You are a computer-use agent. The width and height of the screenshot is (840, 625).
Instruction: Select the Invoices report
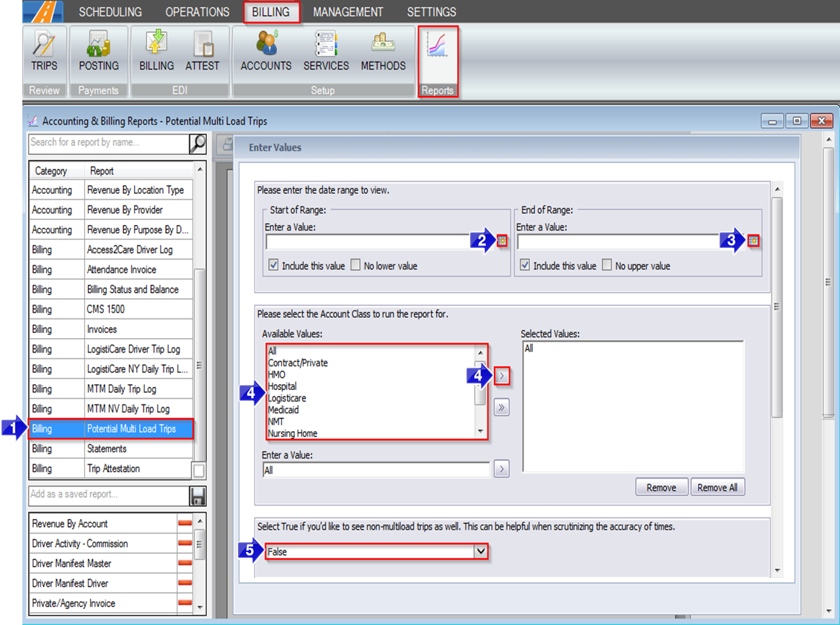click(111, 329)
